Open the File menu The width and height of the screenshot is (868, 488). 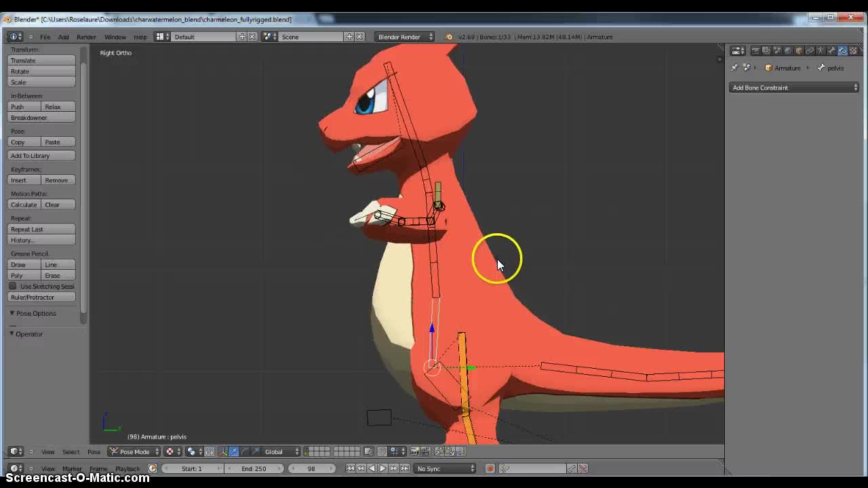(x=45, y=37)
